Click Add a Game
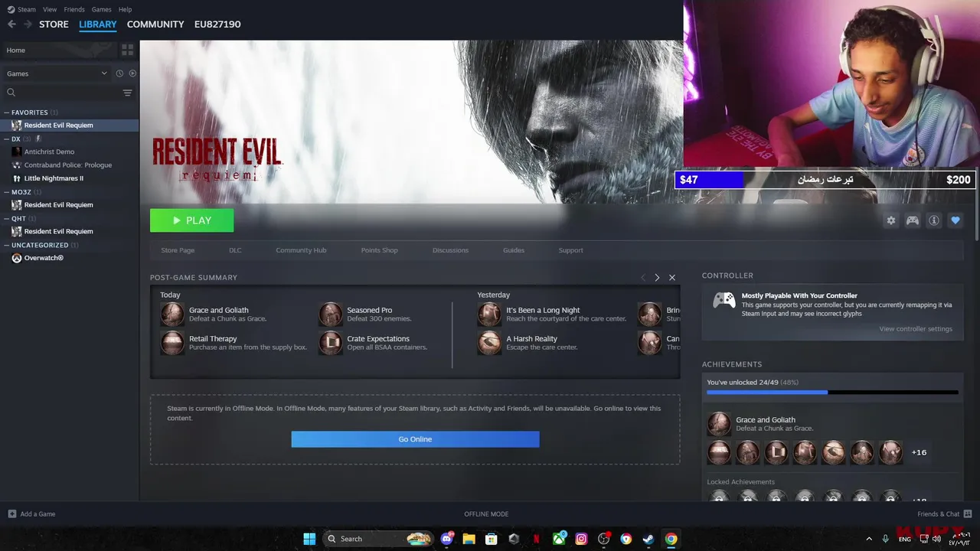Image resolution: width=980 pixels, height=551 pixels. 31,514
